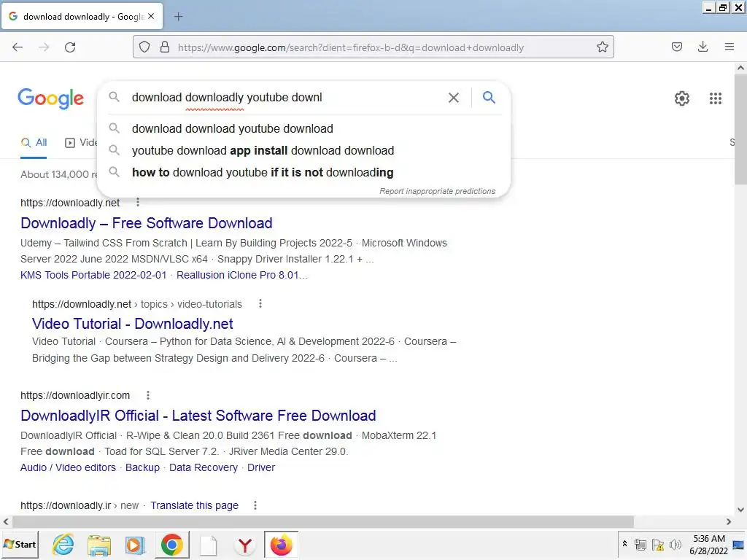Close the Google search tab
This screenshot has height=560, width=747.
(x=151, y=16)
